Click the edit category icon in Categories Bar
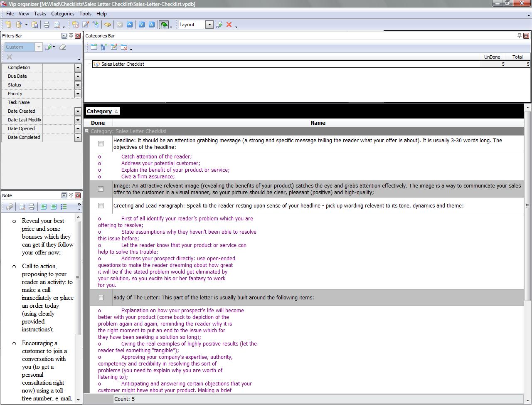Viewport: 532px width, 405px height. click(114, 47)
